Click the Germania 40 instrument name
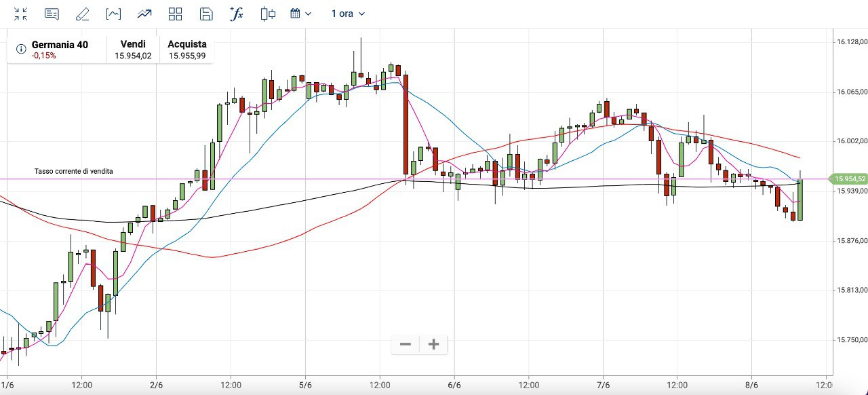868x395 pixels. (x=60, y=45)
